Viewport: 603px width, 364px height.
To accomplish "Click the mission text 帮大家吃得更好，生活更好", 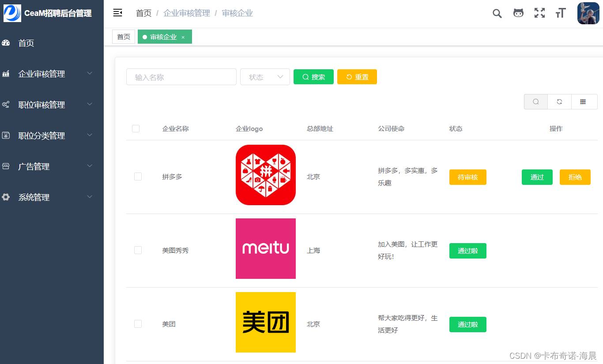I will [408, 324].
